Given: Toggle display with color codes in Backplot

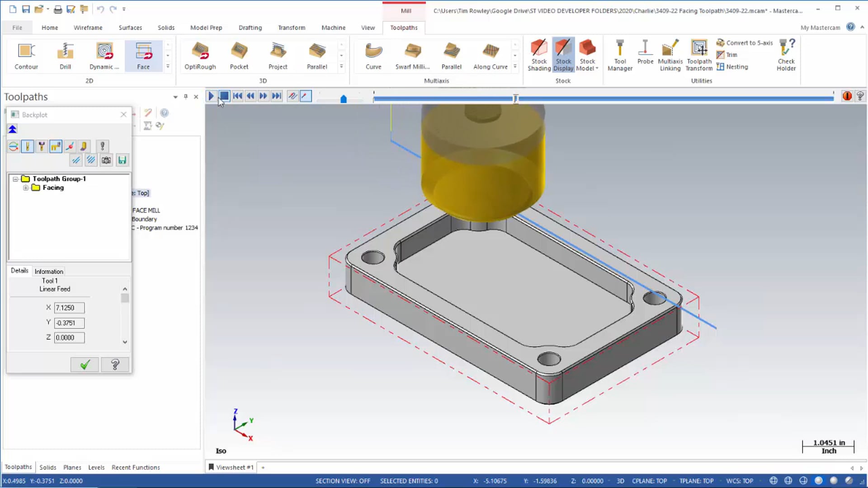Looking at the screenshot, I should pyautogui.click(x=14, y=146).
